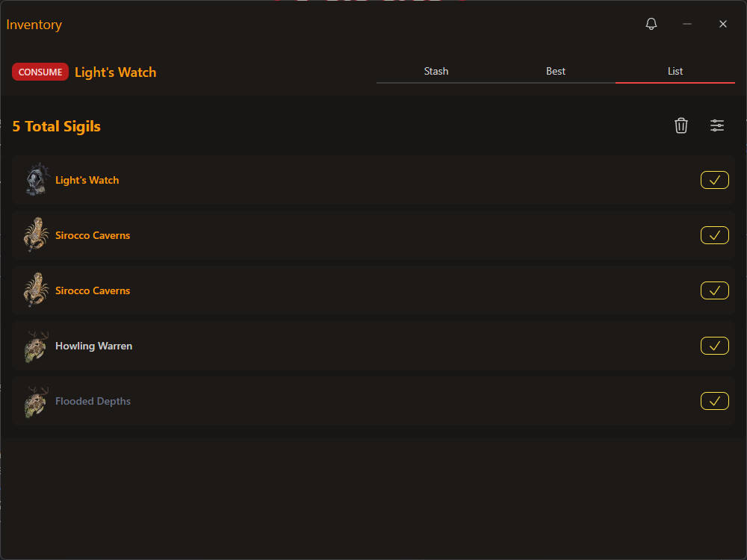Click the notification bell icon
The height and width of the screenshot is (560, 747).
click(x=651, y=24)
